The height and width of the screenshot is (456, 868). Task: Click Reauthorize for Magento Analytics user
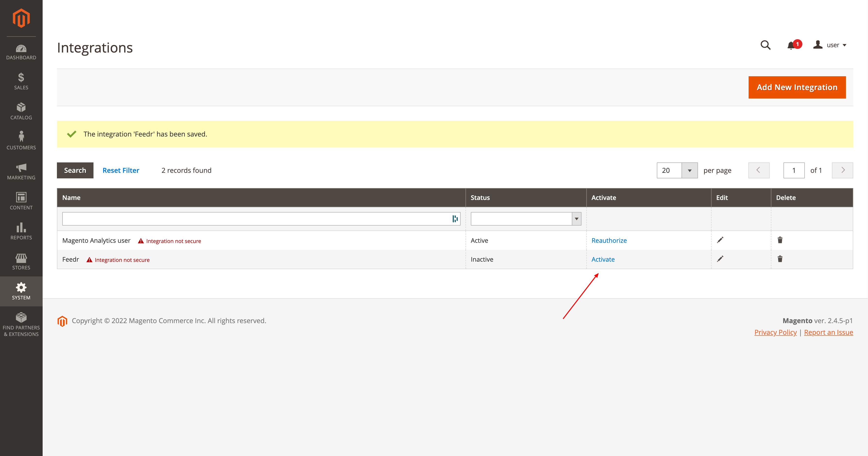coord(609,240)
